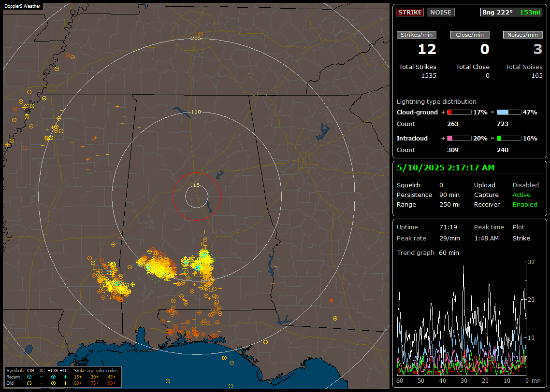Click the Recent +CG symbol in legend
This screenshot has height=392, width=550.
[x=53, y=377]
